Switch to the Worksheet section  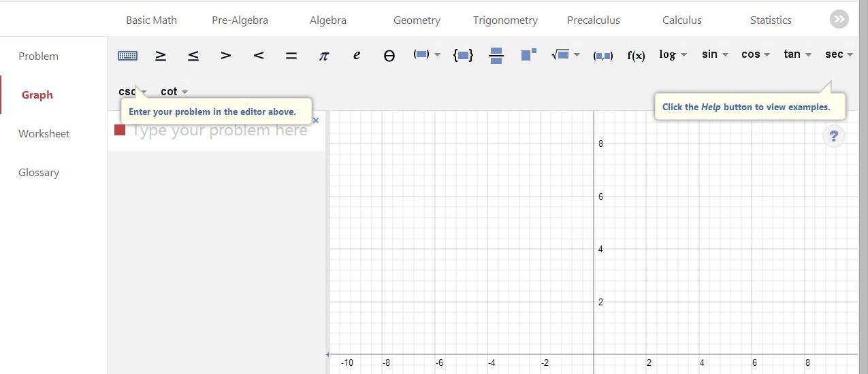point(44,134)
